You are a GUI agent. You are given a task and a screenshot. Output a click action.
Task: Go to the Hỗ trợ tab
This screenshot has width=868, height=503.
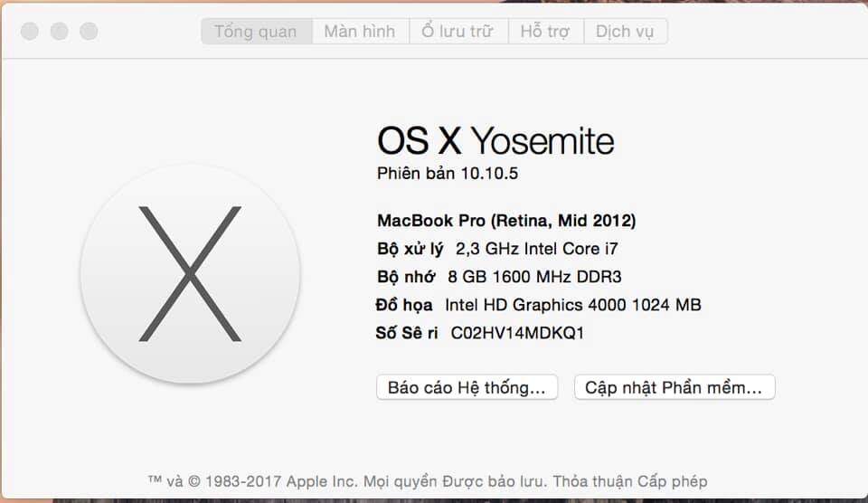point(545,32)
